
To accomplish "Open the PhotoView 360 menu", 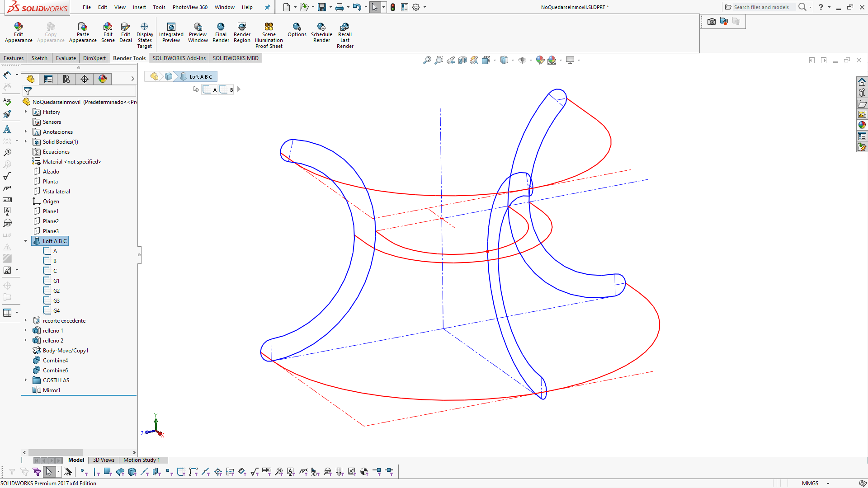I will click(x=190, y=7).
